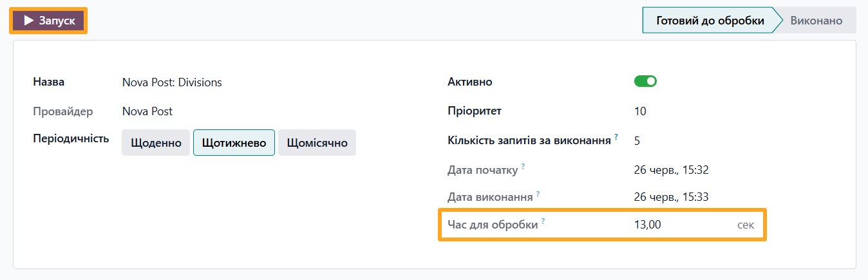Switch status to Виконано
Viewport: 868px width, 280px height.
(x=818, y=21)
